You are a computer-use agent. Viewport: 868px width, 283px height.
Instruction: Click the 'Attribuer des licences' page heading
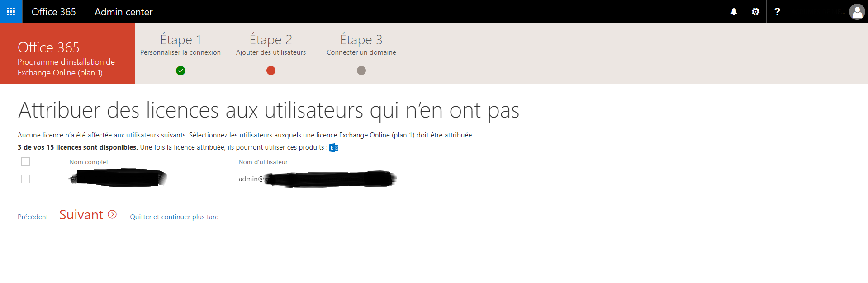[269, 110]
